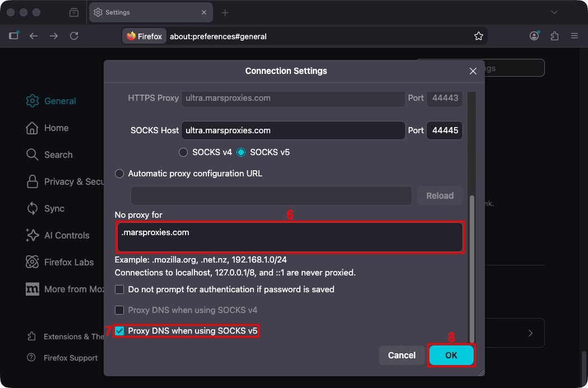
Task: Click the More from Mozilla icon
Action: coord(33,289)
